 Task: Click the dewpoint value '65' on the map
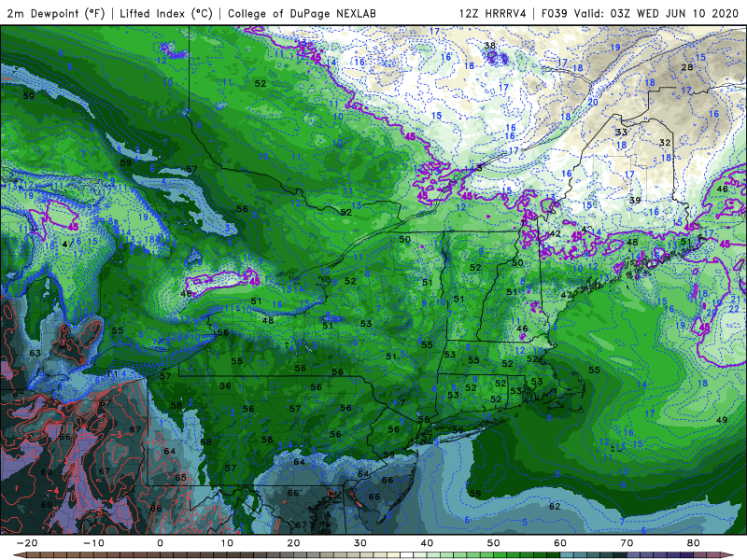pos(180,477)
